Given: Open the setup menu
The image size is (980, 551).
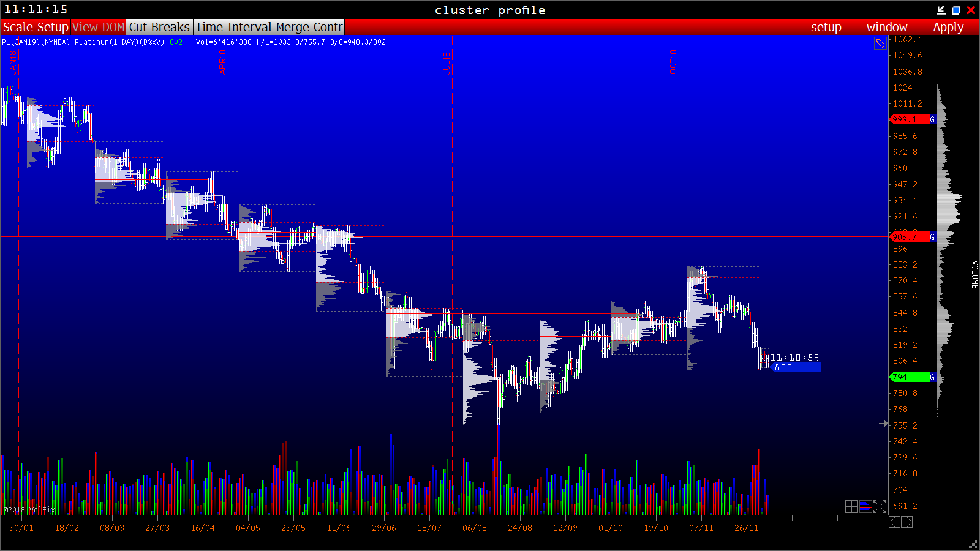Looking at the screenshot, I should [826, 27].
